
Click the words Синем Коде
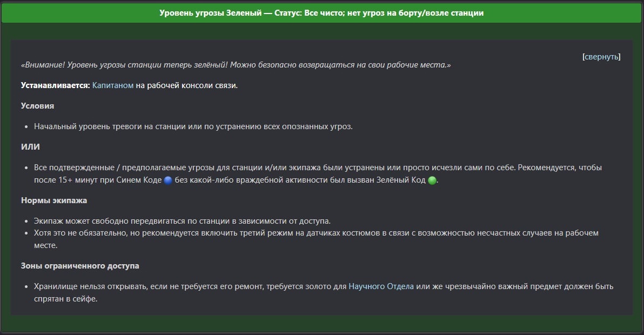pyautogui.click(x=139, y=180)
